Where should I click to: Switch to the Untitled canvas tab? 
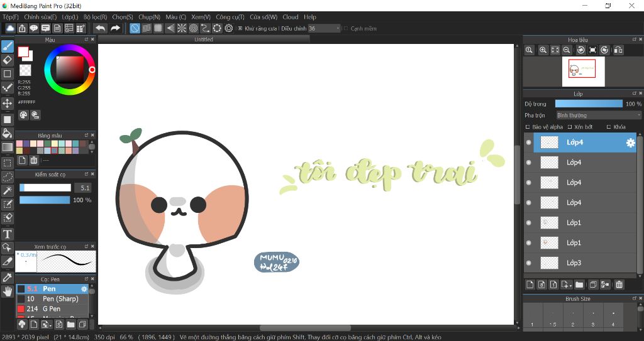203,40
